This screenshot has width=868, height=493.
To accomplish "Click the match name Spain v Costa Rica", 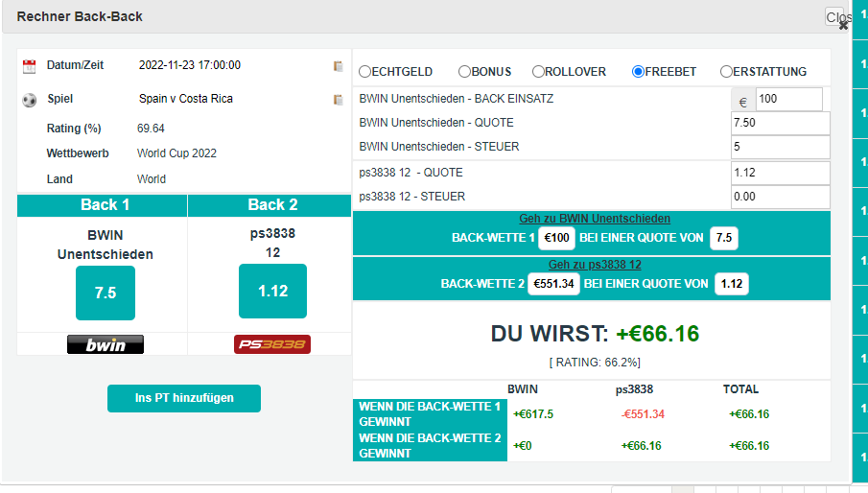I will pos(186,99).
